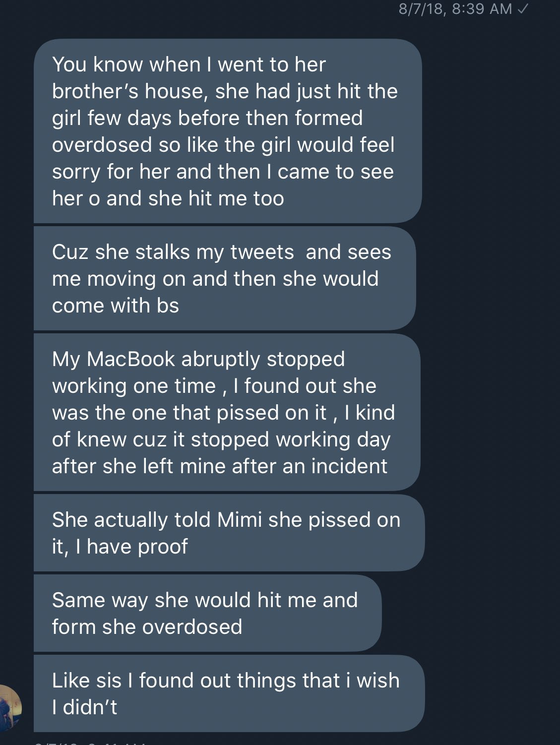Select the "She actually told Mimi" message
The height and width of the screenshot is (745, 560).
(229, 533)
